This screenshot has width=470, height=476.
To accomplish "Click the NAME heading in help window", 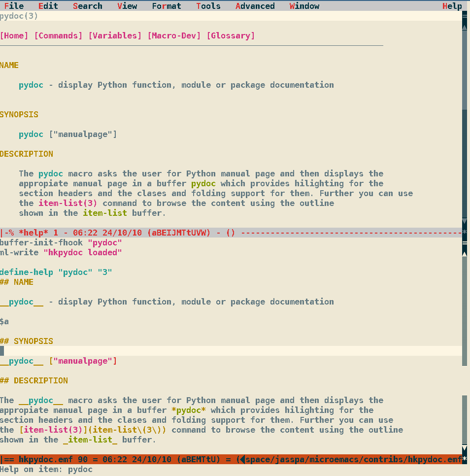I will pyautogui.click(x=9, y=65).
